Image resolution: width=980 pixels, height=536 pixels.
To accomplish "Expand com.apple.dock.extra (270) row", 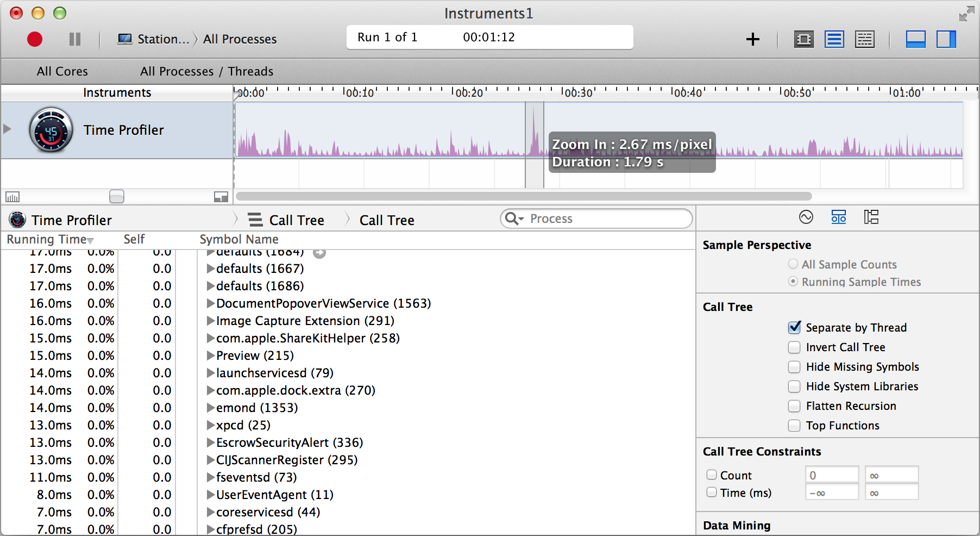I will [210, 390].
